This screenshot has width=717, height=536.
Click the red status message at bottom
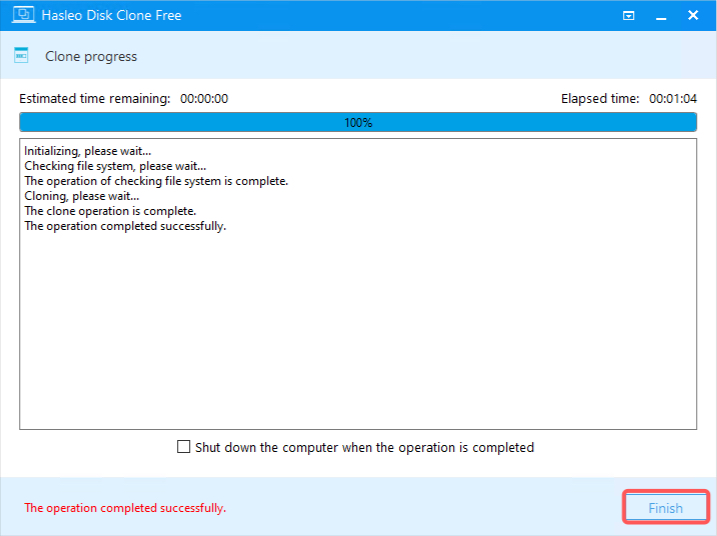125,508
